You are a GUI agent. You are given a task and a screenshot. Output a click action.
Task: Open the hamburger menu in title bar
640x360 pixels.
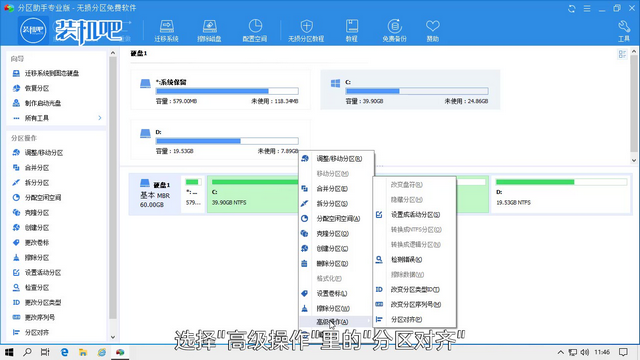pos(587,9)
